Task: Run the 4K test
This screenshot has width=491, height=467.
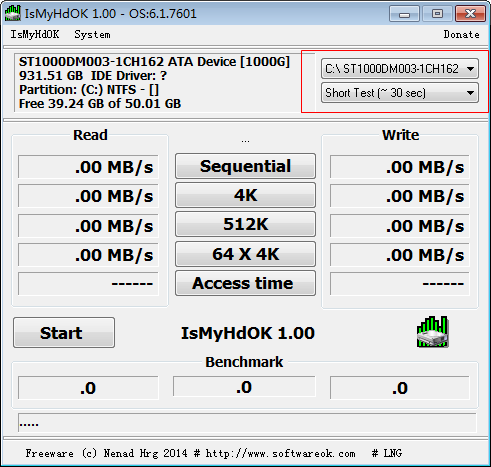Action: click(245, 195)
